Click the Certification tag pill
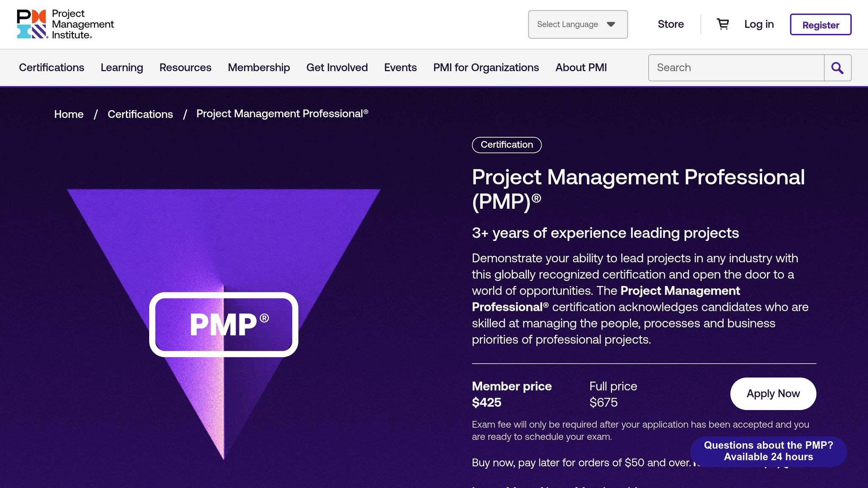The height and width of the screenshot is (488, 868). tap(507, 145)
